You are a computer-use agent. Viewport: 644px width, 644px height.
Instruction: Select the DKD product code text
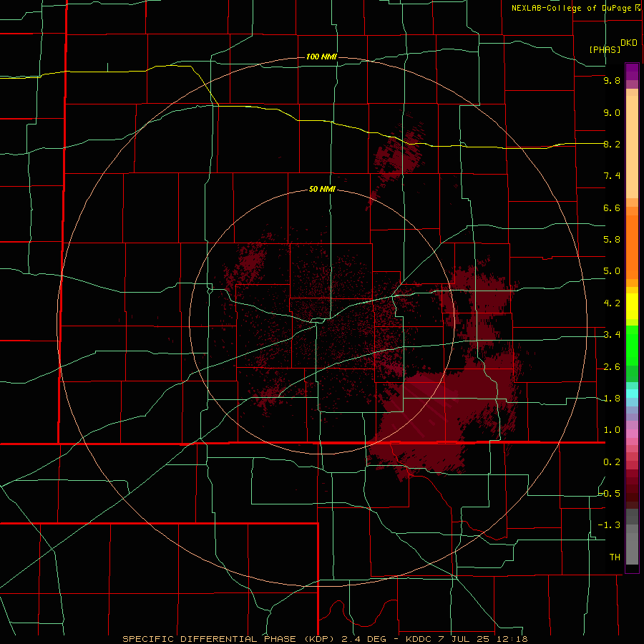click(x=628, y=43)
